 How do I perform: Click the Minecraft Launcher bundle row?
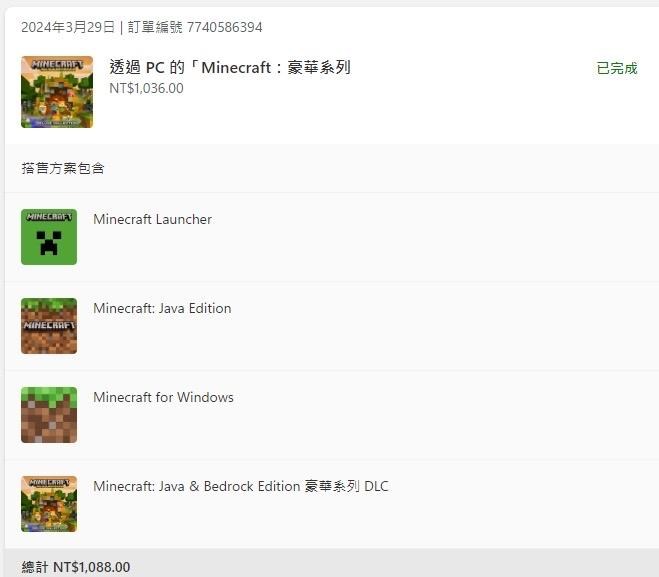tap(332, 237)
